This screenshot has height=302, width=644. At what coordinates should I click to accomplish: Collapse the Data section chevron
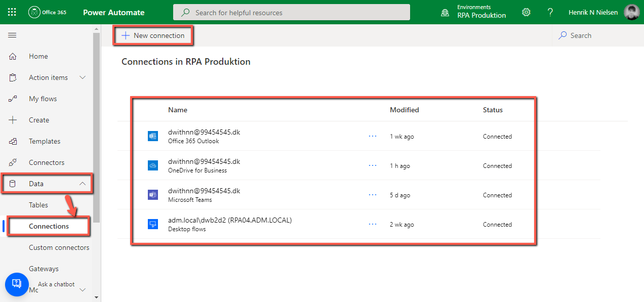pyautogui.click(x=83, y=184)
